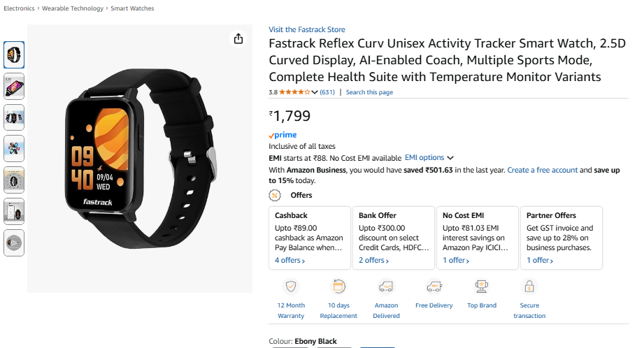The height and width of the screenshot is (348, 644).
Task: Open the star rating breakdown chevron
Action: (x=315, y=92)
